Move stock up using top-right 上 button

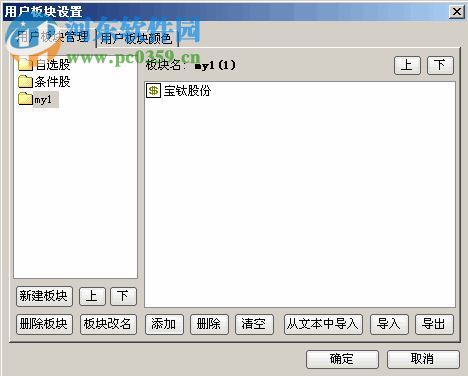(407, 65)
